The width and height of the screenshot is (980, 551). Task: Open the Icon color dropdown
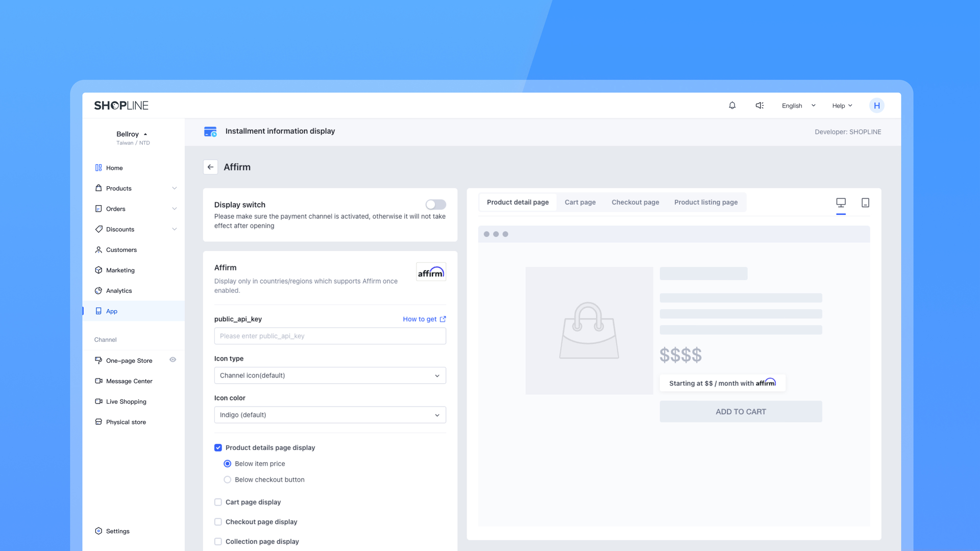(x=330, y=415)
